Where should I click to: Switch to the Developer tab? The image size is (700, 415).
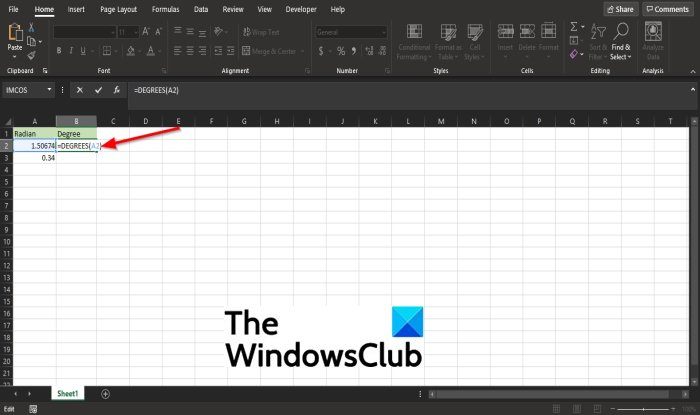tap(301, 9)
